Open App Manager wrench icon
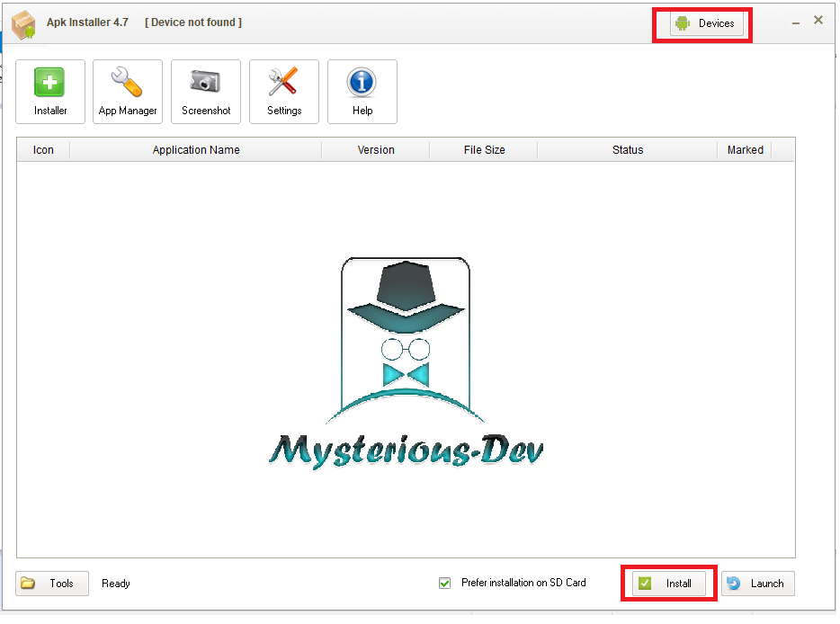 click(x=128, y=92)
